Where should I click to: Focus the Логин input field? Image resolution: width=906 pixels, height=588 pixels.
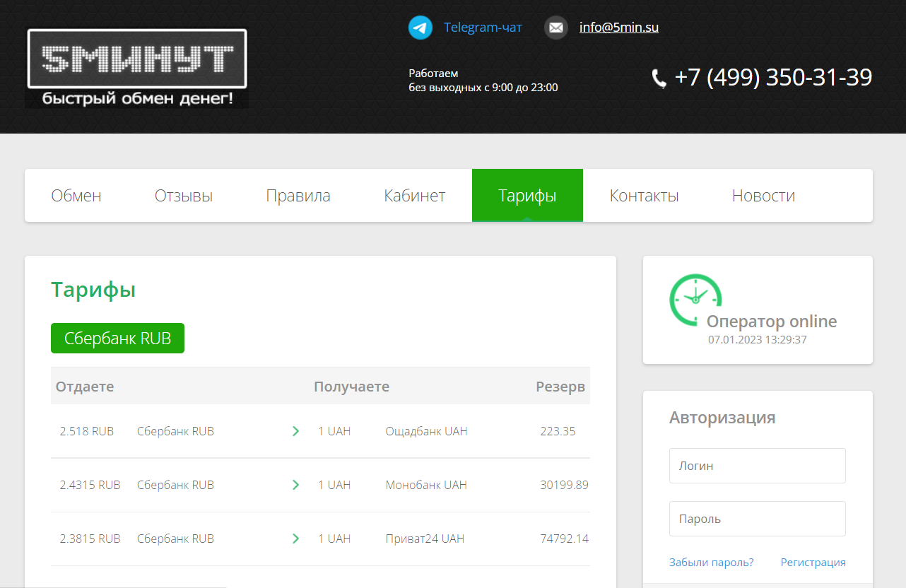(x=758, y=466)
